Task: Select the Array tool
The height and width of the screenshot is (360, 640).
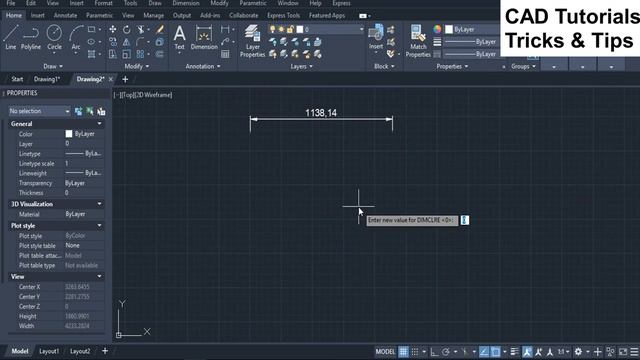Action: [x=140, y=54]
